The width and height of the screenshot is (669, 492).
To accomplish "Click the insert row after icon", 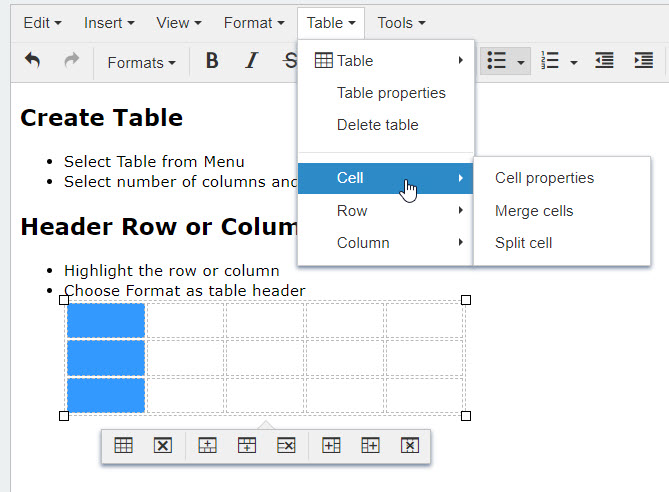I will pos(247,446).
